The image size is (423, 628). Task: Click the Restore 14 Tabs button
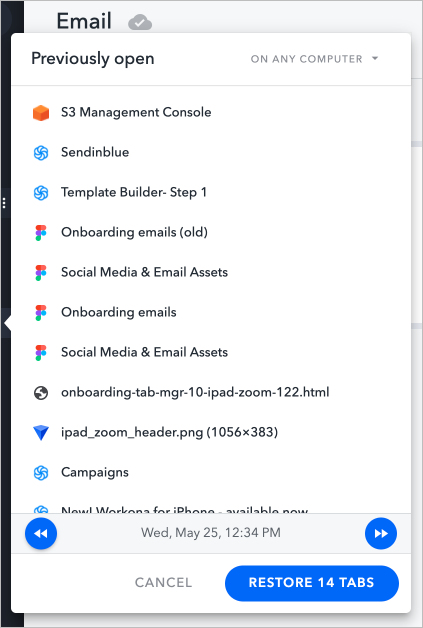coord(312,583)
